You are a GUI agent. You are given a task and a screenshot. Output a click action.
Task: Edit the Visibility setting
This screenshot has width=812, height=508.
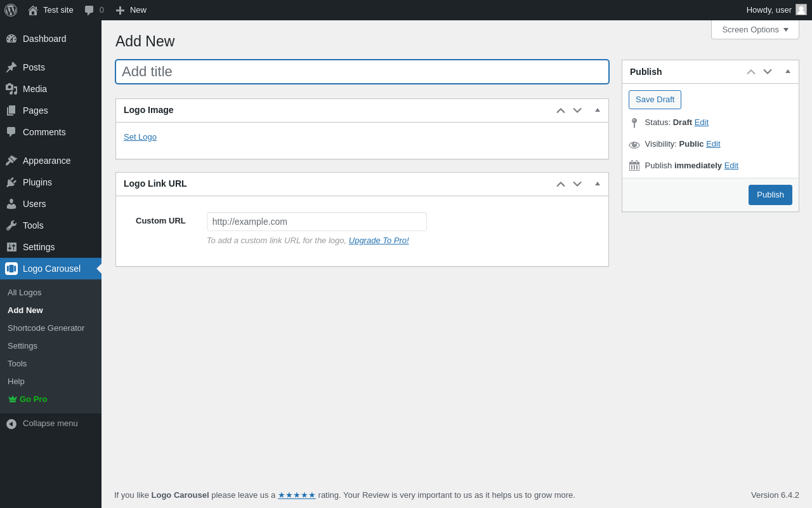[x=713, y=144]
